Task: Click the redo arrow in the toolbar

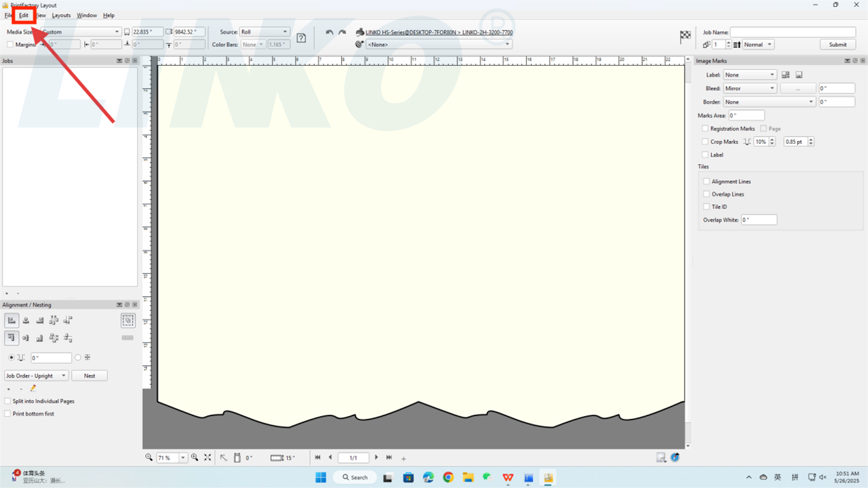Action: (342, 33)
